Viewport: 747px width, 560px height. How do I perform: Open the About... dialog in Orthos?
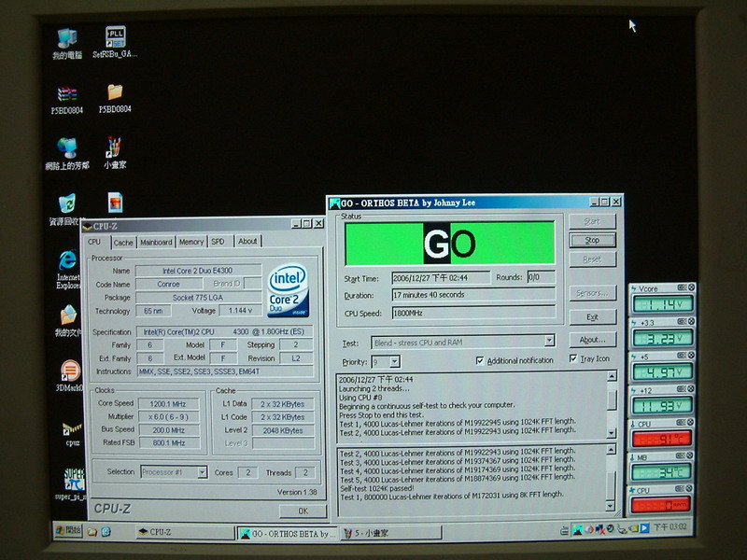(x=592, y=340)
